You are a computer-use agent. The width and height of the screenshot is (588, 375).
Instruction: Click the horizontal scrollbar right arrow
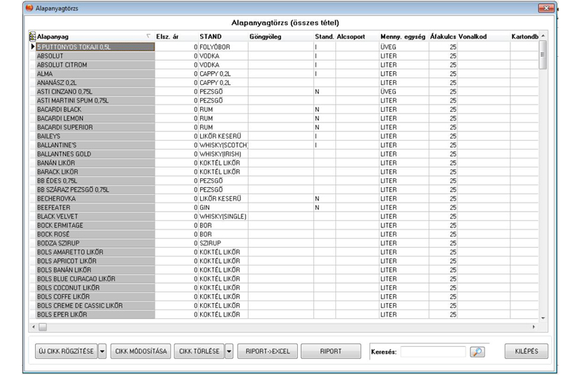click(x=534, y=327)
